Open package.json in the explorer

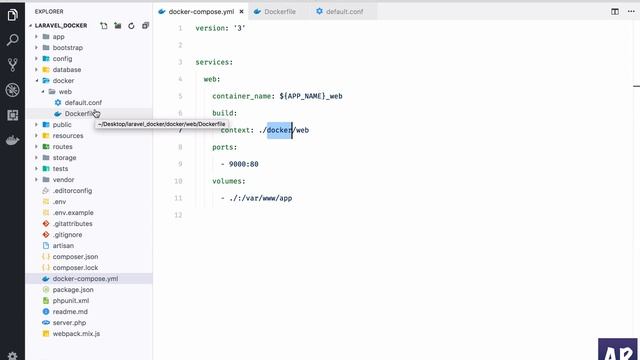pyautogui.click(x=73, y=290)
